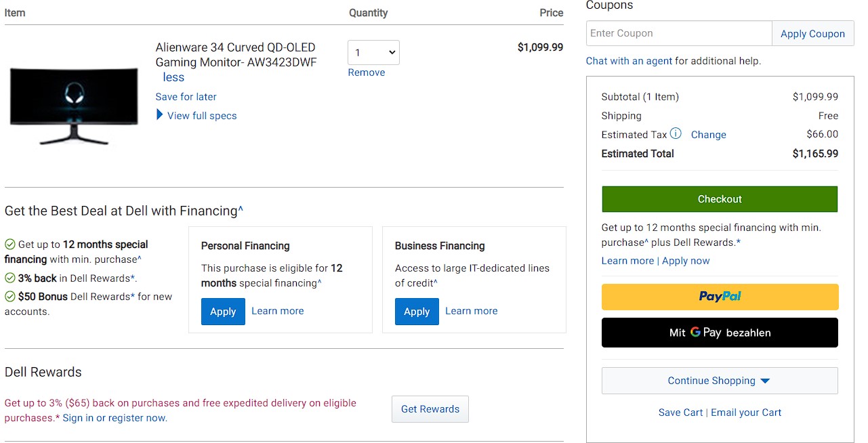Open the Continue Shopping dropdown
The width and height of the screenshot is (868, 443).
(720, 381)
